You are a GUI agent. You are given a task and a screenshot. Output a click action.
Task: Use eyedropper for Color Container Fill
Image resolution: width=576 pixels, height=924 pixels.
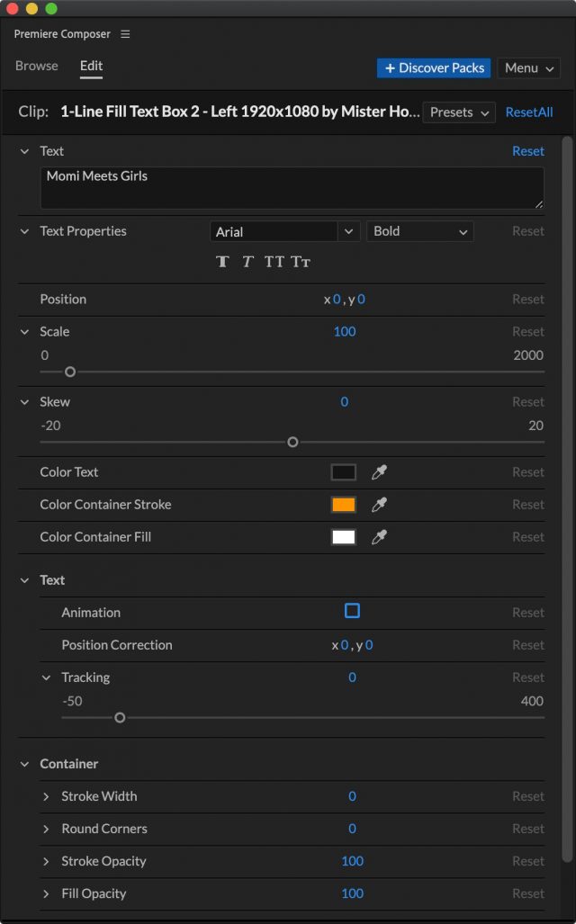coord(380,537)
